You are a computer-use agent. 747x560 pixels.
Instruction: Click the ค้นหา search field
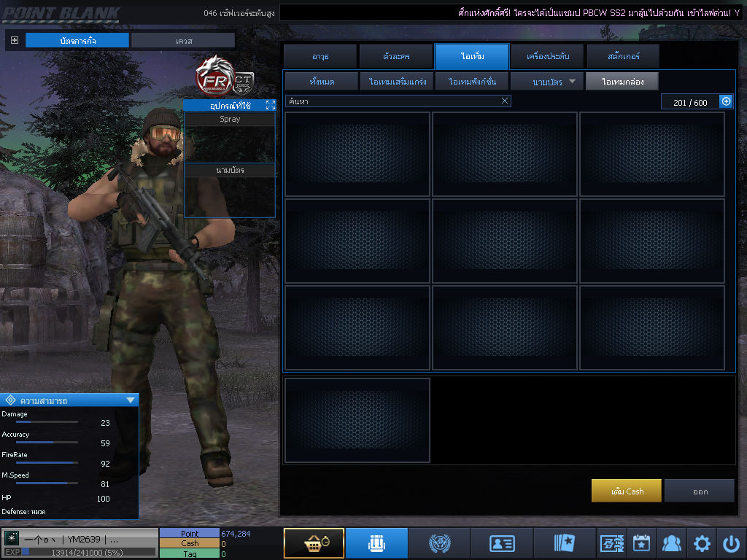click(398, 101)
